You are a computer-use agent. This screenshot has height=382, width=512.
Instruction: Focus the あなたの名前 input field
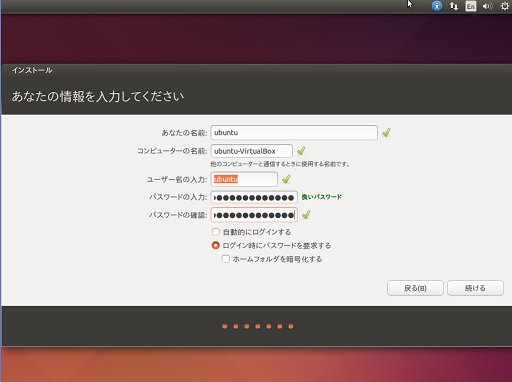[x=294, y=132]
